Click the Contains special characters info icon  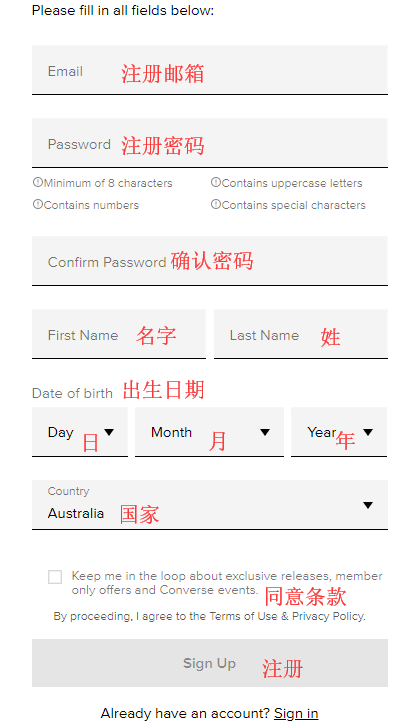(x=216, y=204)
